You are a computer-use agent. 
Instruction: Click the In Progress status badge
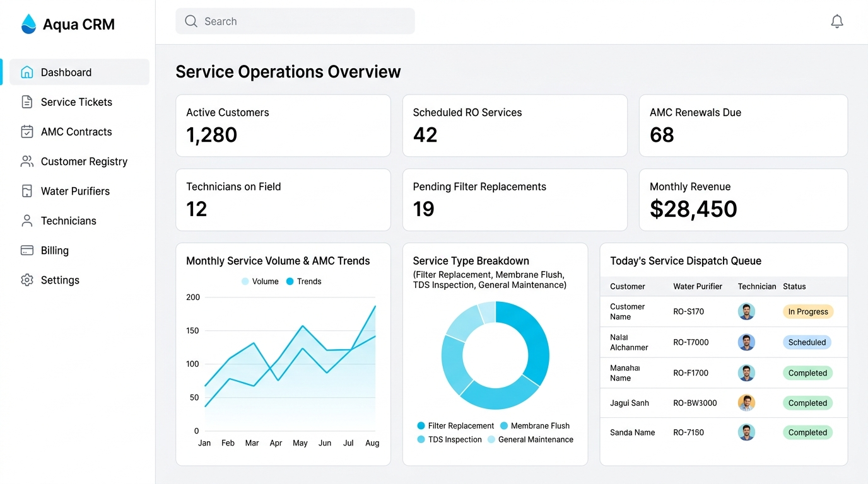808,311
